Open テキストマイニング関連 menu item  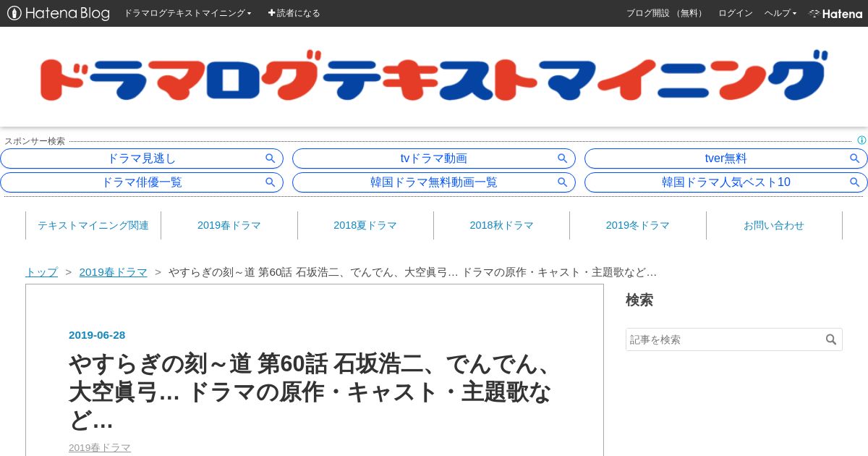(93, 225)
